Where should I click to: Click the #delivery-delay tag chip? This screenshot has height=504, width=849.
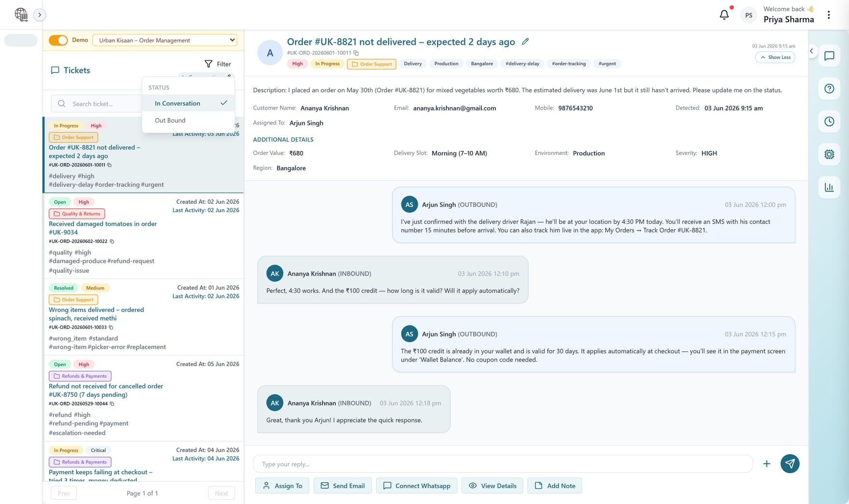pos(522,64)
